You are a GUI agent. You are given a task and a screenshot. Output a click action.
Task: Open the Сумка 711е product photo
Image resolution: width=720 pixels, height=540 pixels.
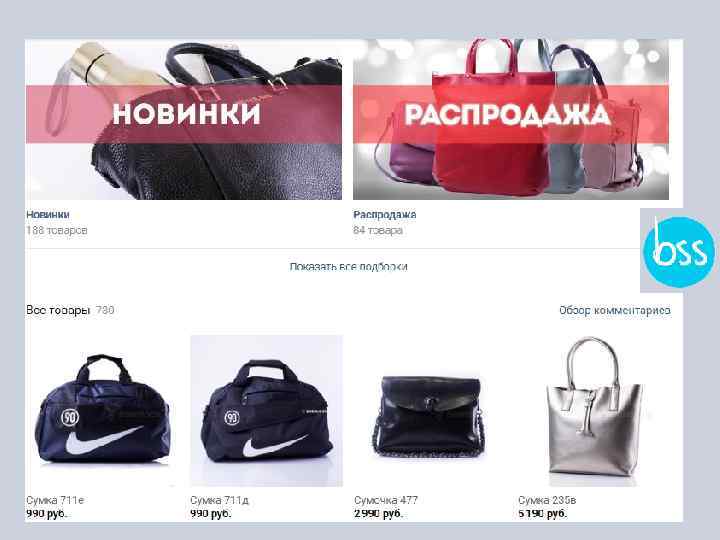[102, 411]
